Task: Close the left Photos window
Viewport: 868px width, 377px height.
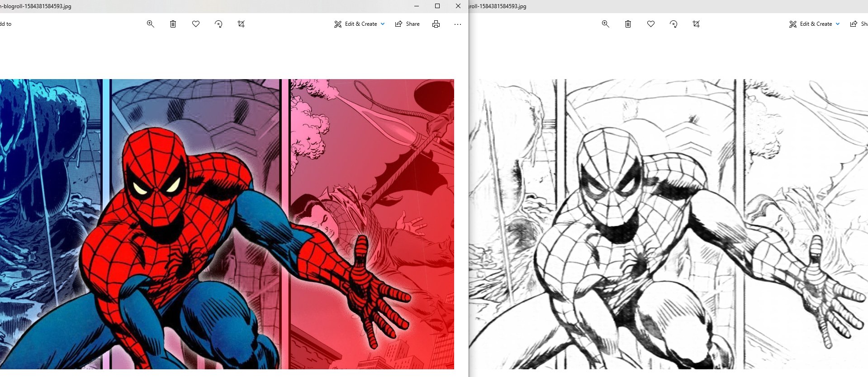Action: tap(458, 6)
